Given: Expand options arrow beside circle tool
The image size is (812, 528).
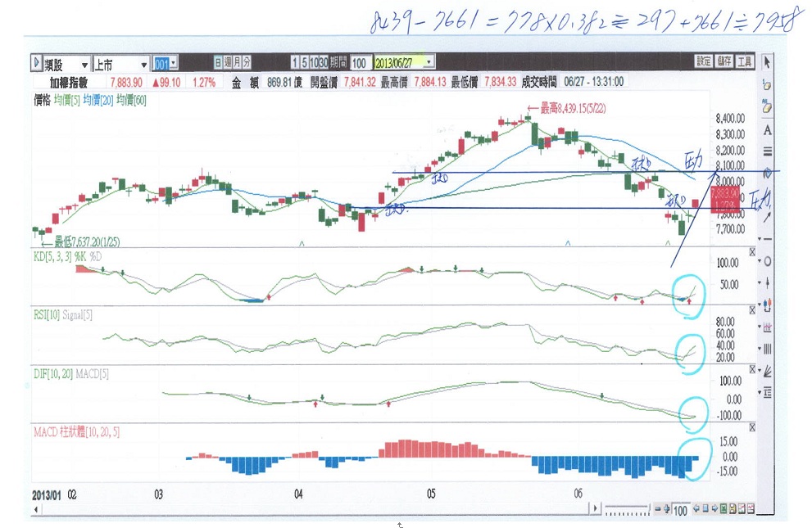Looking at the screenshot, I should click(760, 261).
